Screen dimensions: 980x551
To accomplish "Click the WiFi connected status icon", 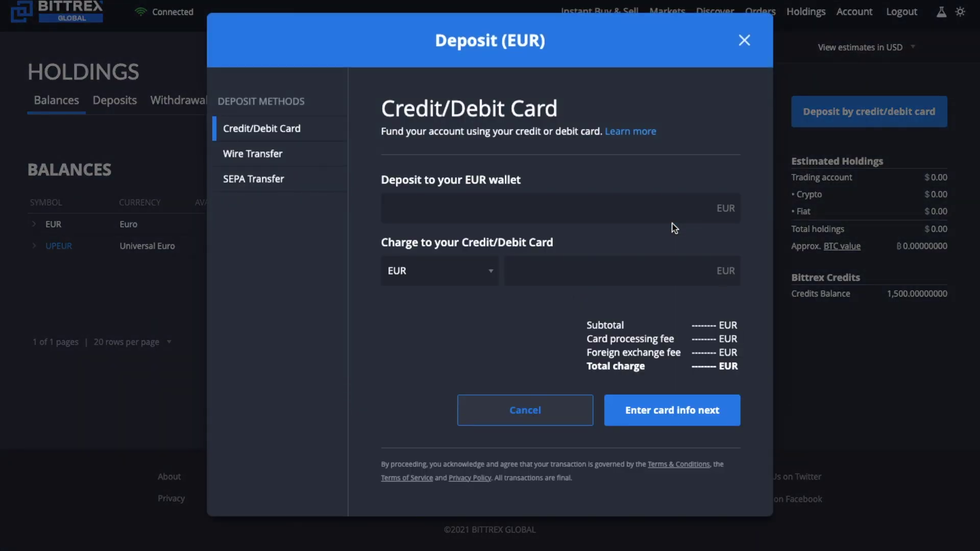I will 141,11.
